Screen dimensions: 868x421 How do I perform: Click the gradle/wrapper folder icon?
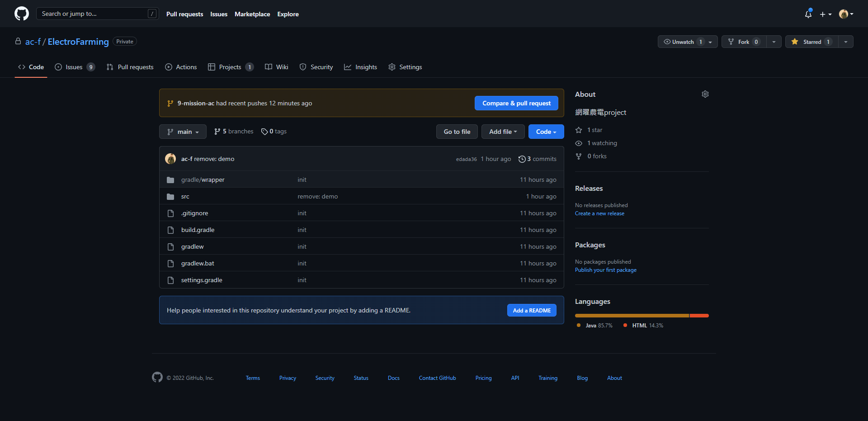pyautogui.click(x=170, y=180)
